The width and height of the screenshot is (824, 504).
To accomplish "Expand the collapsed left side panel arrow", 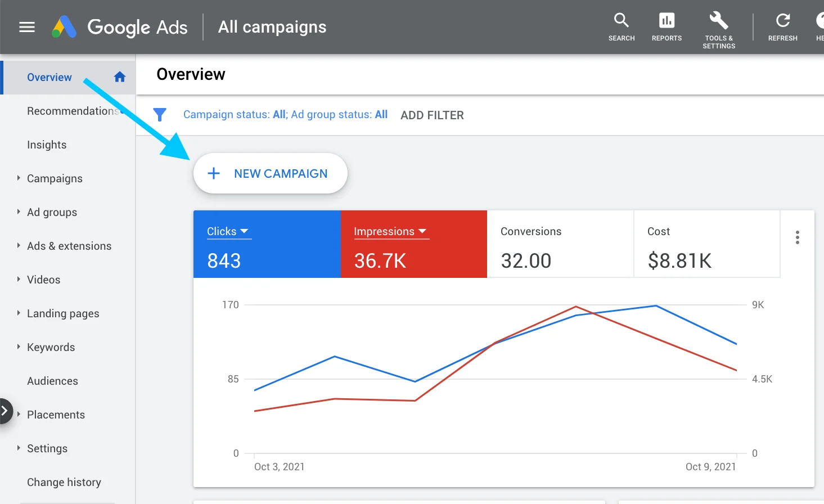I will [6, 411].
